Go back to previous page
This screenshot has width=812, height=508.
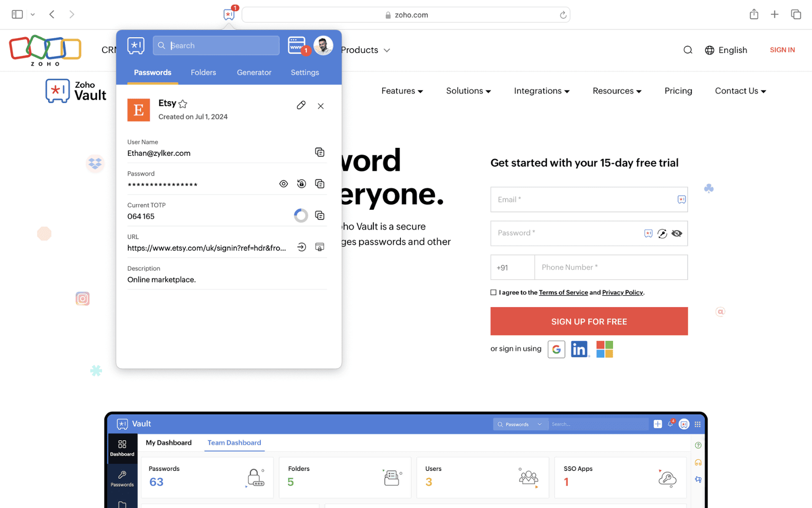coord(52,14)
